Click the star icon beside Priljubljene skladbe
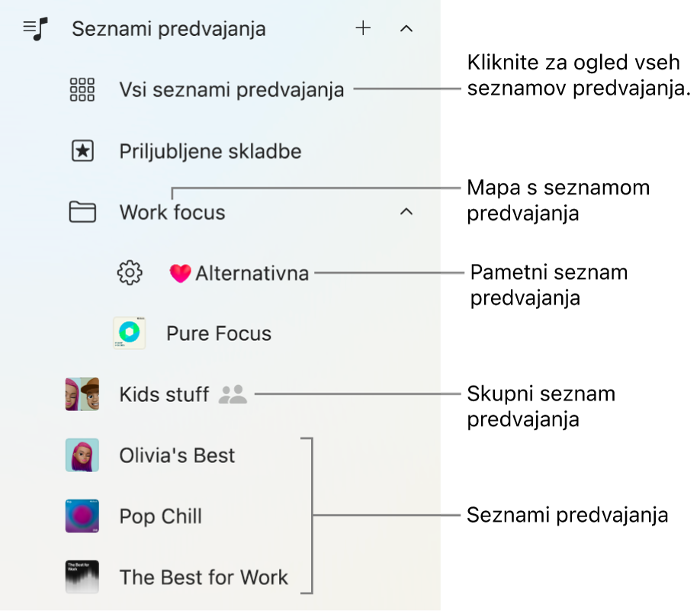700x611 pixels. tap(82, 150)
